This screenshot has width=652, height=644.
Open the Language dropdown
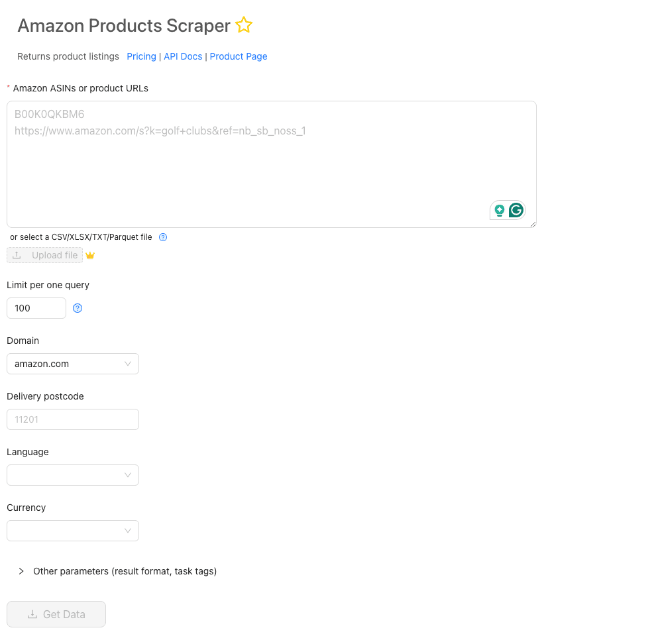tap(73, 474)
